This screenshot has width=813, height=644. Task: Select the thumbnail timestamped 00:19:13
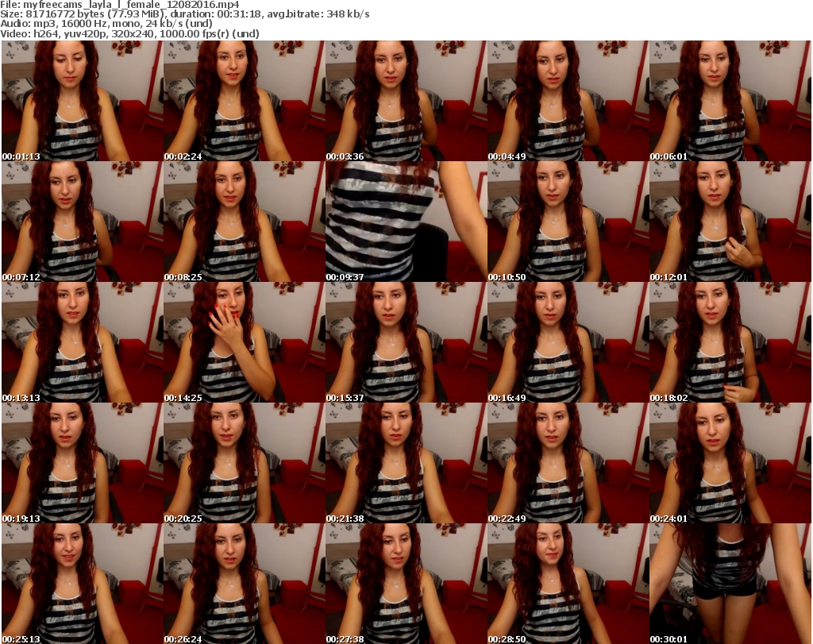tap(83, 463)
